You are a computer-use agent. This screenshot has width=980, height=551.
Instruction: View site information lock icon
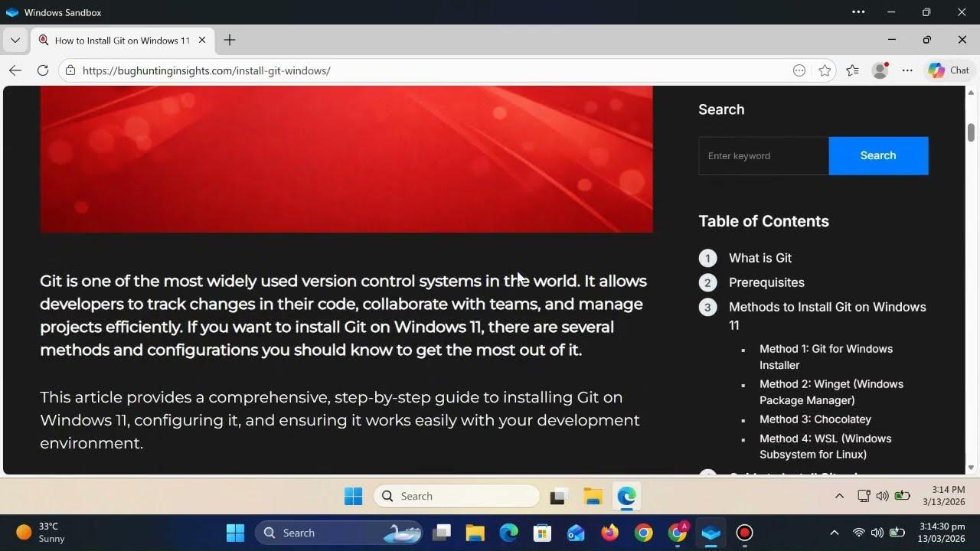click(x=70, y=70)
